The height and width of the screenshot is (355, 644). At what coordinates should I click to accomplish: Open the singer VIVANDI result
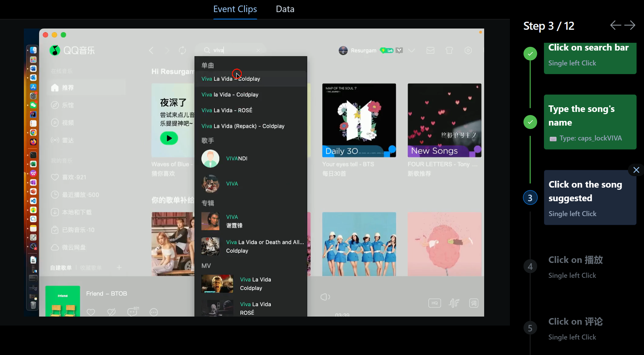coord(251,158)
